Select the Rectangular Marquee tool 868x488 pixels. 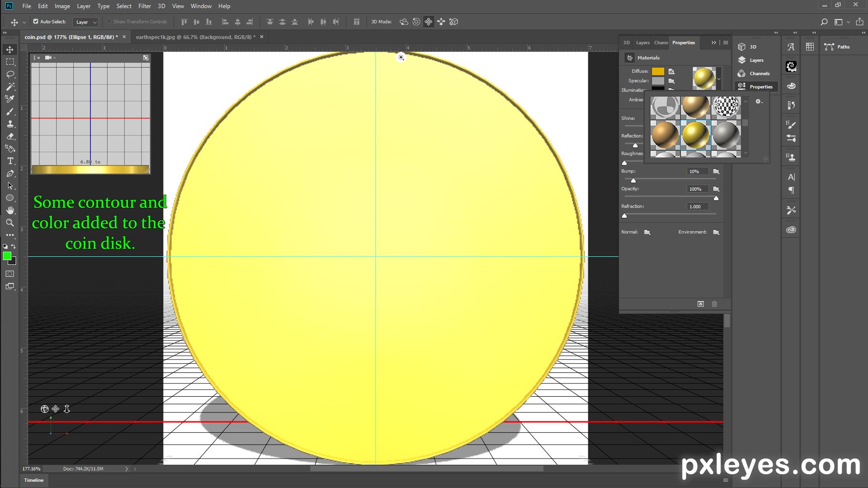point(10,62)
